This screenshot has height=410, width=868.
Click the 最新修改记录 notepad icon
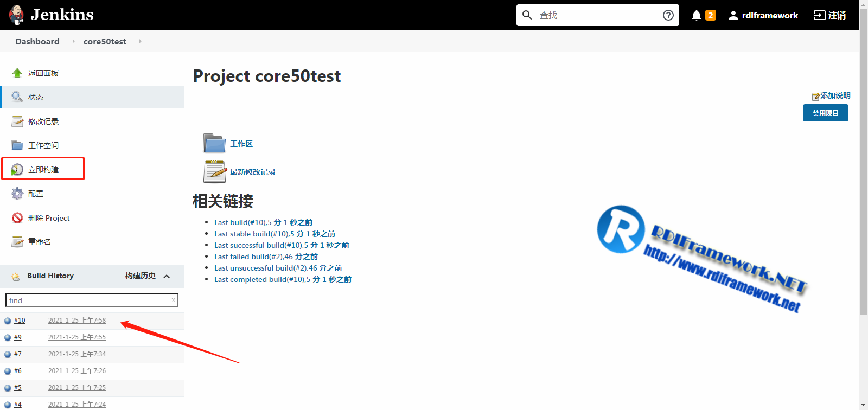[x=215, y=171]
